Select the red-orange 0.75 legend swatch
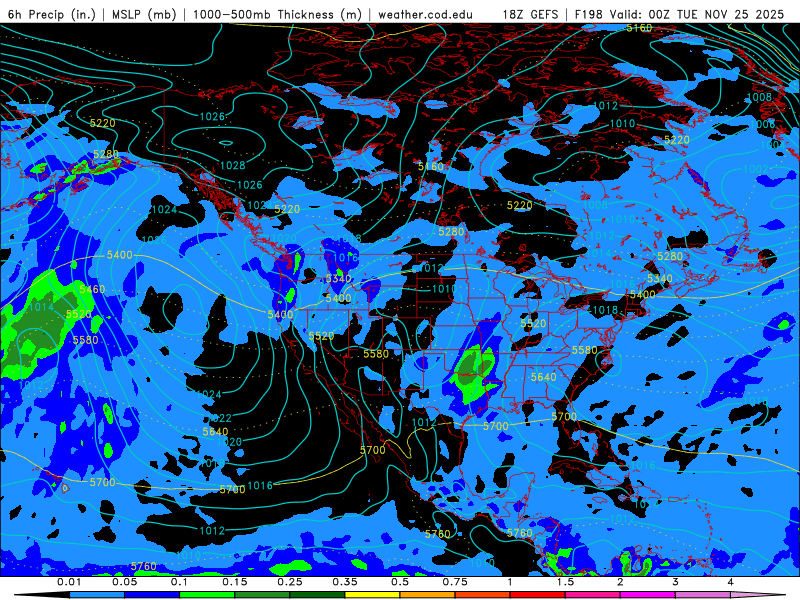Viewport: 800px width, 600px height. pyautogui.click(x=483, y=595)
